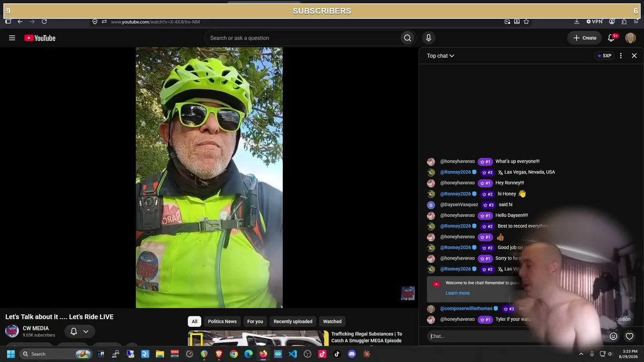Open the chat emoji picker
The image size is (644, 362).
click(x=613, y=336)
